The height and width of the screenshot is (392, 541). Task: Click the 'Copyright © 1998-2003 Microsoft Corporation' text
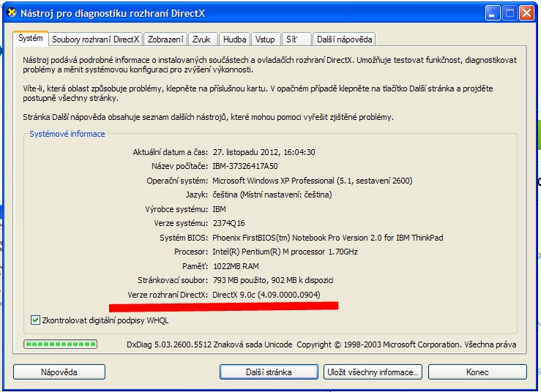click(x=378, y=344)
